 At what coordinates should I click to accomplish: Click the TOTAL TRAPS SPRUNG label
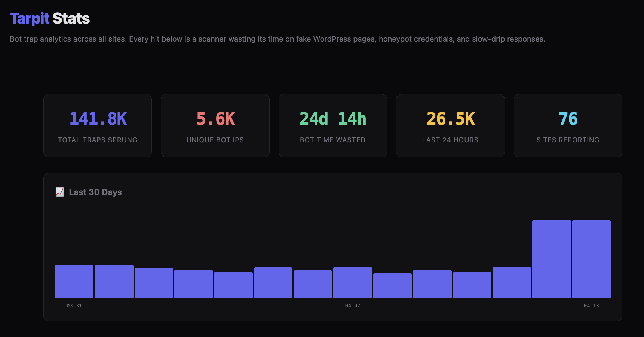click(98, 140)
